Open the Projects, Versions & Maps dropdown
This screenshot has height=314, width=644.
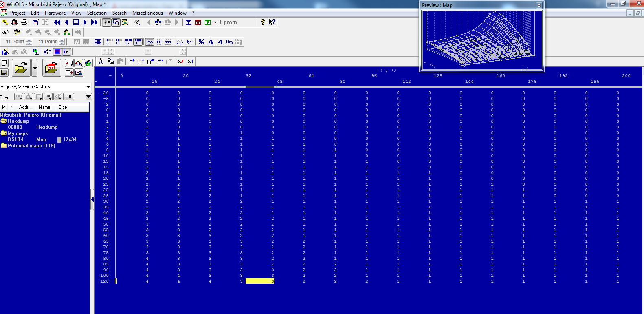(88, 87)
